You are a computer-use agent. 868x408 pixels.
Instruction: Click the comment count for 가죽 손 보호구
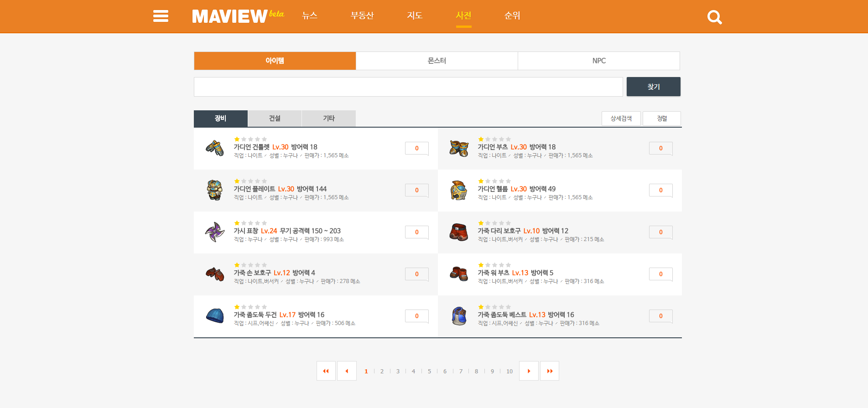coord(416,274)
